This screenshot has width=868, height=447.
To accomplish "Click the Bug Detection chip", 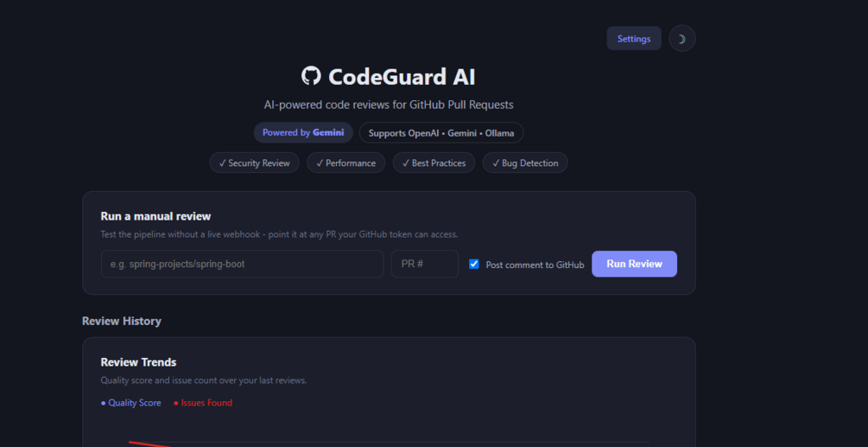I will [x=525, y=163].
